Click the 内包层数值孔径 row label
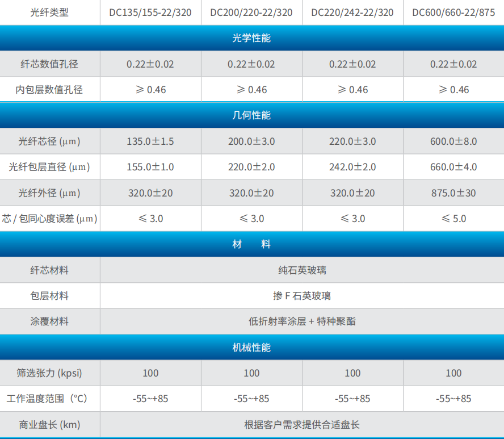The image size is (504, 439). pos(49,90)
